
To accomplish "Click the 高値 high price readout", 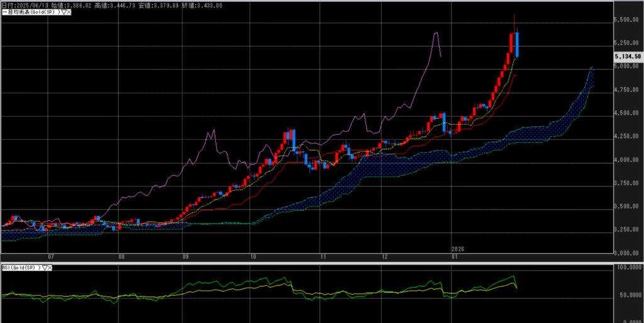I will tap(114, 5).
